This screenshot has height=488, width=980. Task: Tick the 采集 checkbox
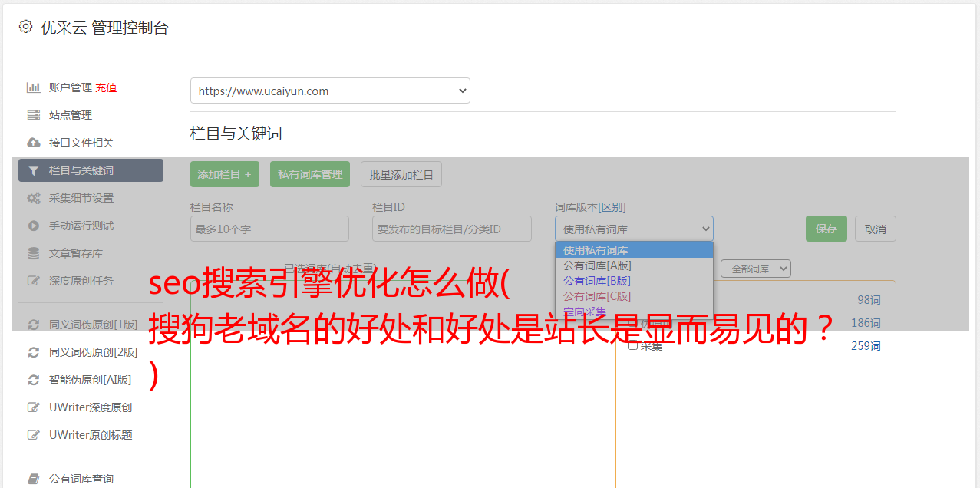632,345
